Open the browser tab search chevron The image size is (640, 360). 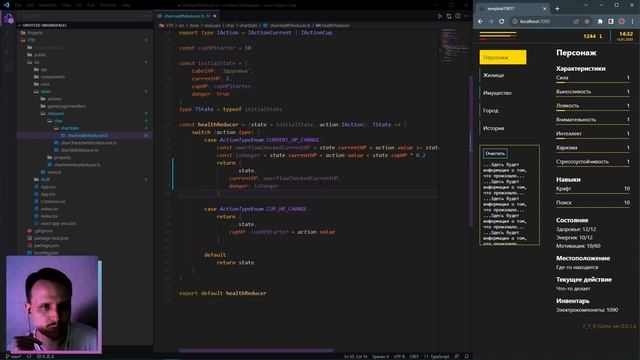coord(586,5)
